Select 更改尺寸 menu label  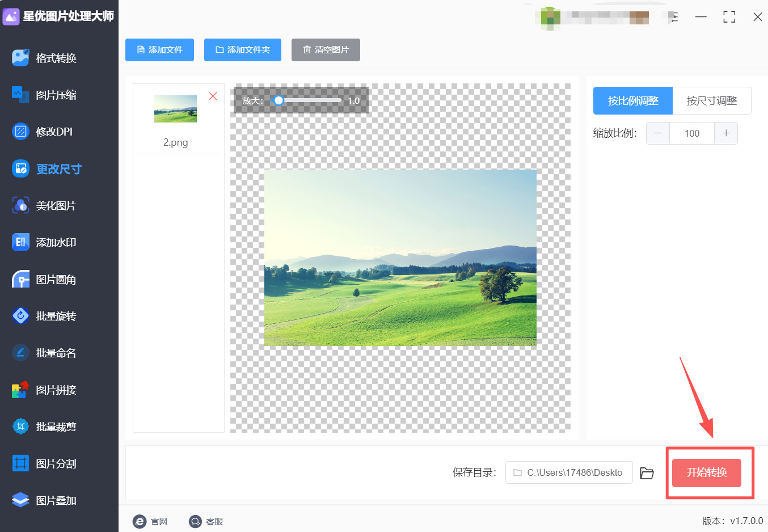[x=59, y=168]
